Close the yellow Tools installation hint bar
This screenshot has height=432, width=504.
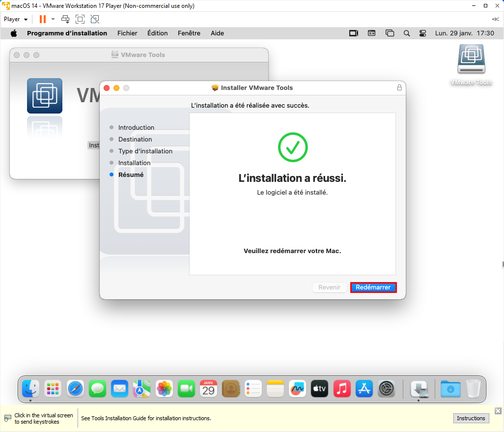pyautogui.click(x=498, y=411)
